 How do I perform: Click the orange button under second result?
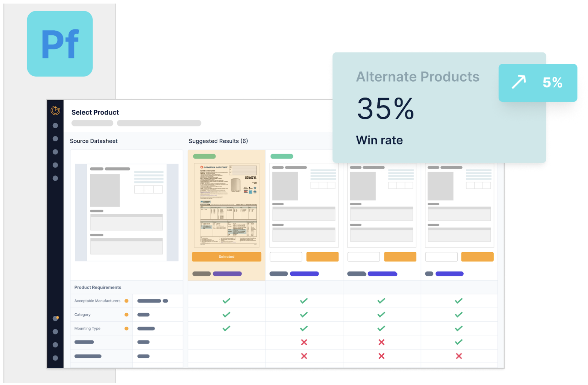coord(322,257)
